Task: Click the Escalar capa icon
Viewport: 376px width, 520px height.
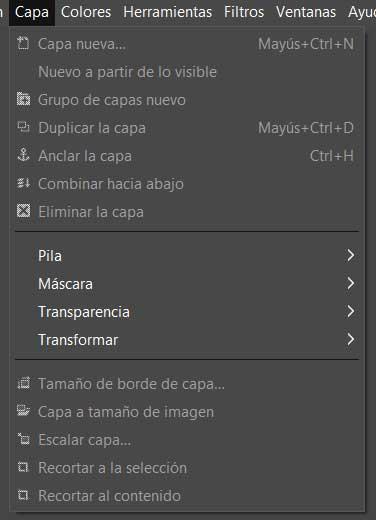Action: 23,439
